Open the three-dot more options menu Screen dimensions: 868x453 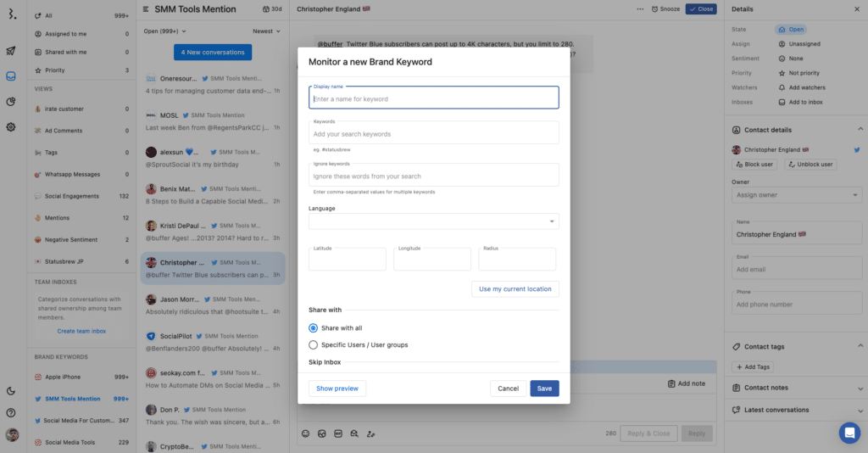point(641,8)
